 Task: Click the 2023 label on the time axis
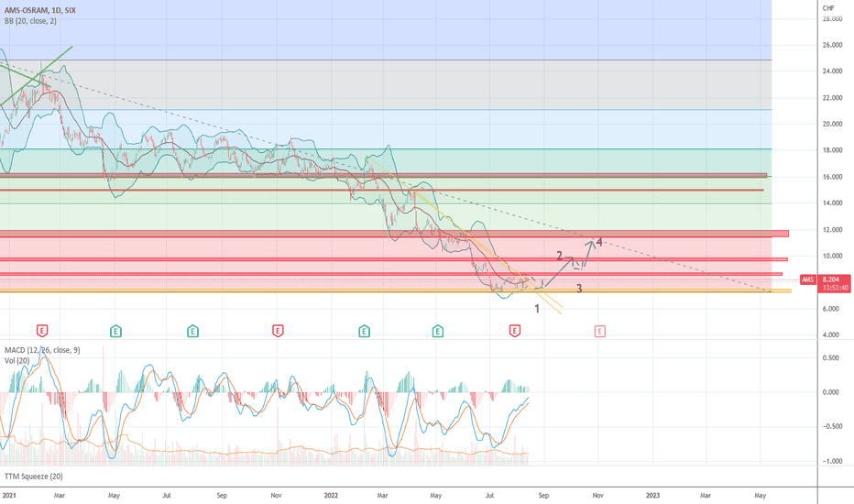coord(652,495)
